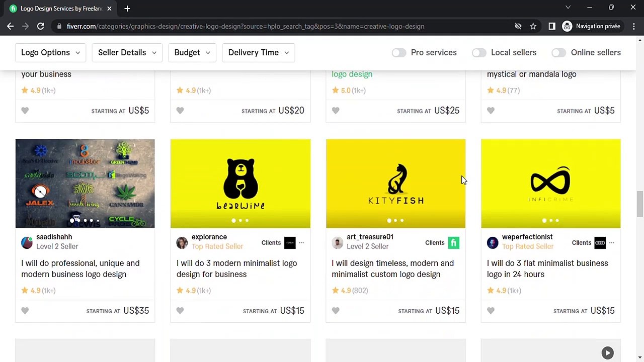Favorite saadishahh's gig with heart icon
This screenshot has height=362, width=644.
[x=25, y=311]
